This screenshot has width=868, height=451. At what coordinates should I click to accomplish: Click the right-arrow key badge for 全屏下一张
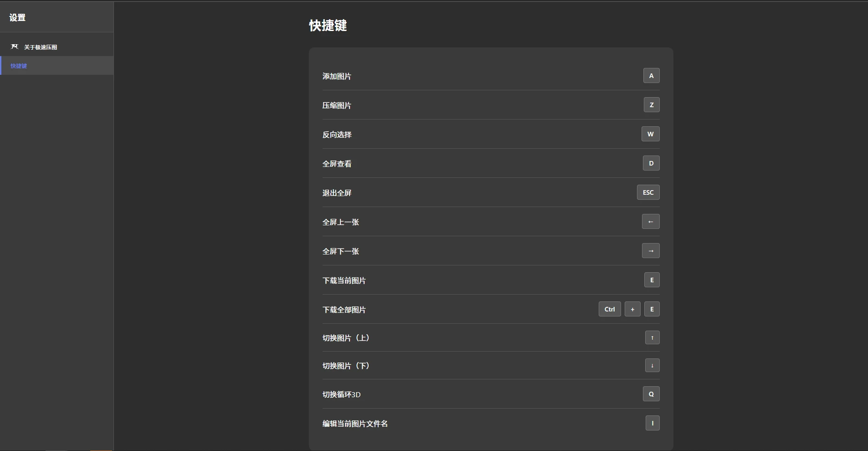tap(650, 250)
